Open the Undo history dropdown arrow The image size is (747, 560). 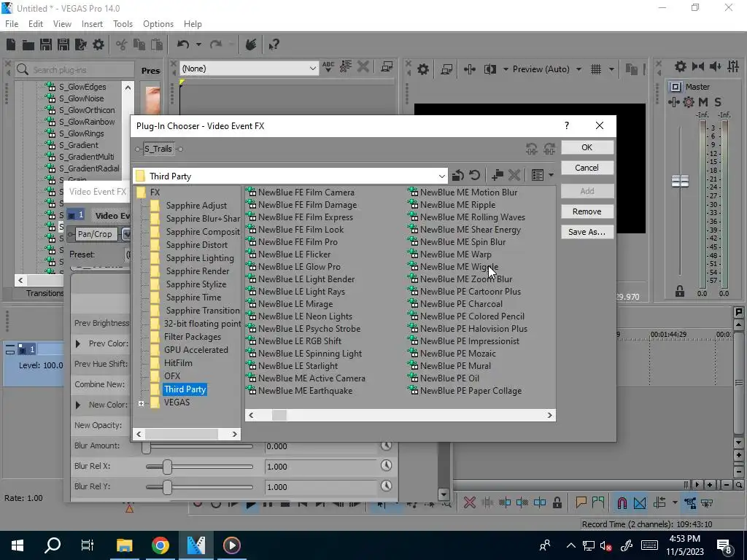click(x=198, y=44)
